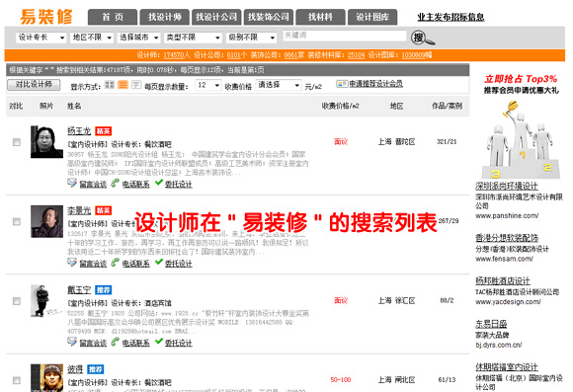Open the 业主发布招标信息 link

point(450,17)
